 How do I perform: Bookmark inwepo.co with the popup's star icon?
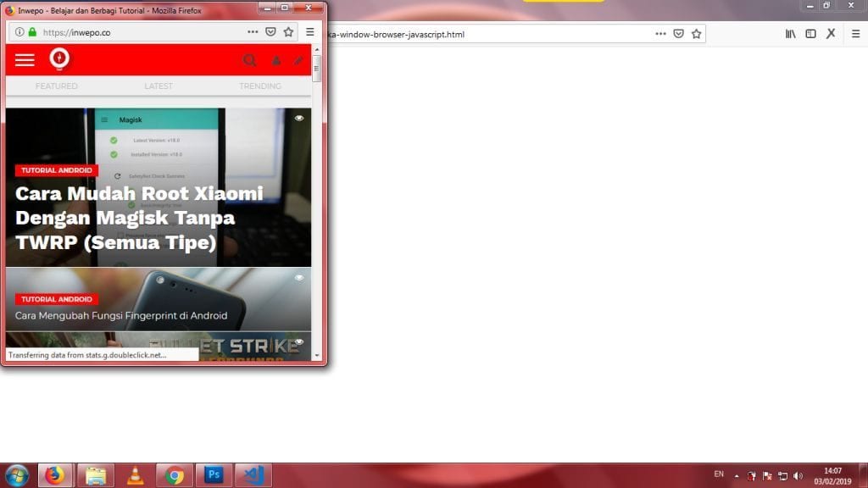tap(288, 32)
